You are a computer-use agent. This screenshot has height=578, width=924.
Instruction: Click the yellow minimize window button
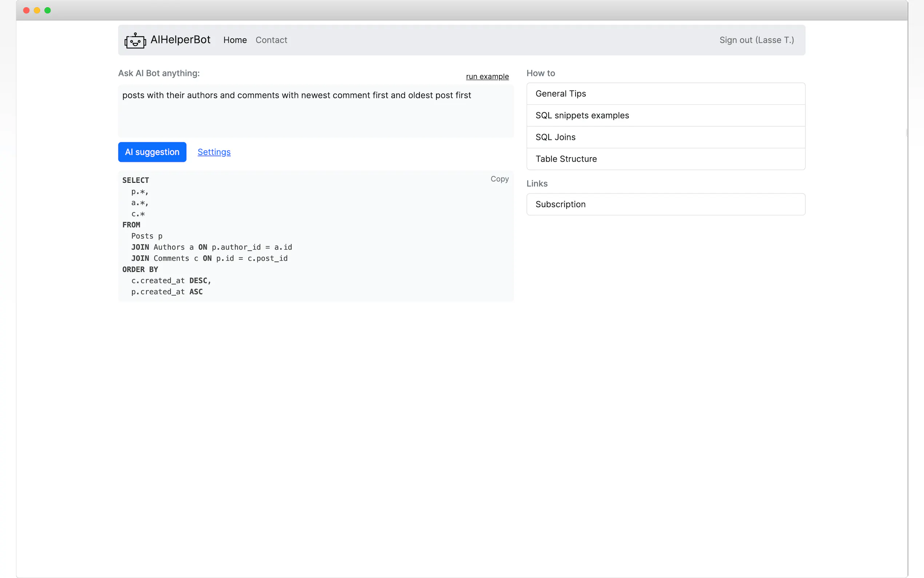click(37, 10)
